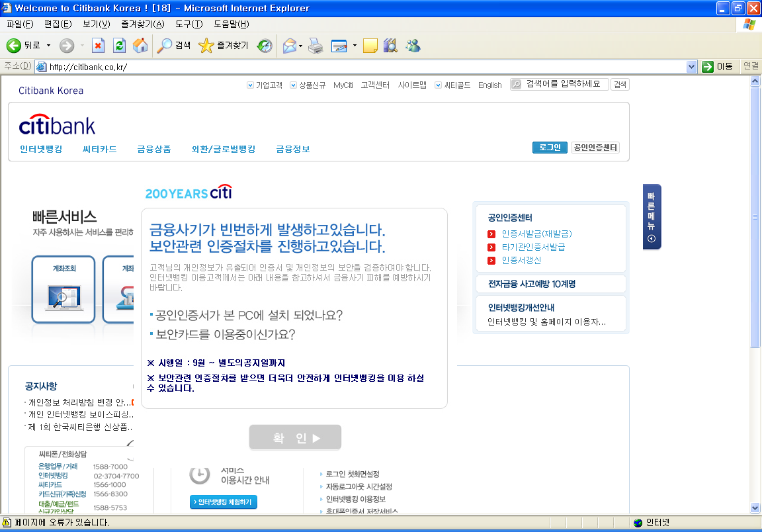Viewport: 762px width, 532px height.
Task: Go to the Home page icon
Action: coord(140,46)
